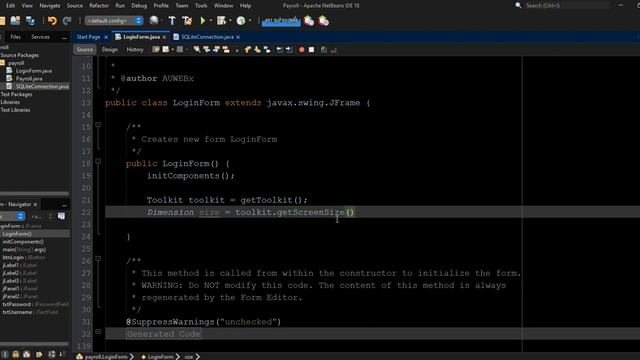Select txtPassword in Navigator
The height and width of the screenshot is (360, 640).
[35, 304]
